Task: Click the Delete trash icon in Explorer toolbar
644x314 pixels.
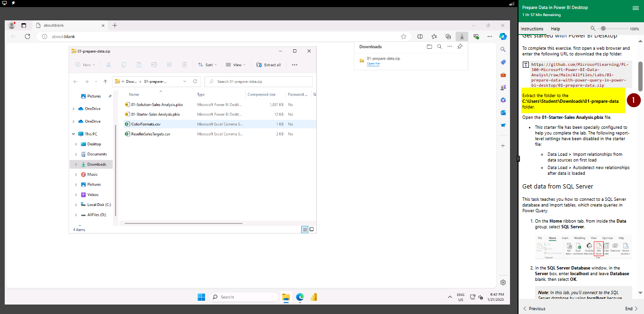Action: pyautogui.click(x=184, y=65)
